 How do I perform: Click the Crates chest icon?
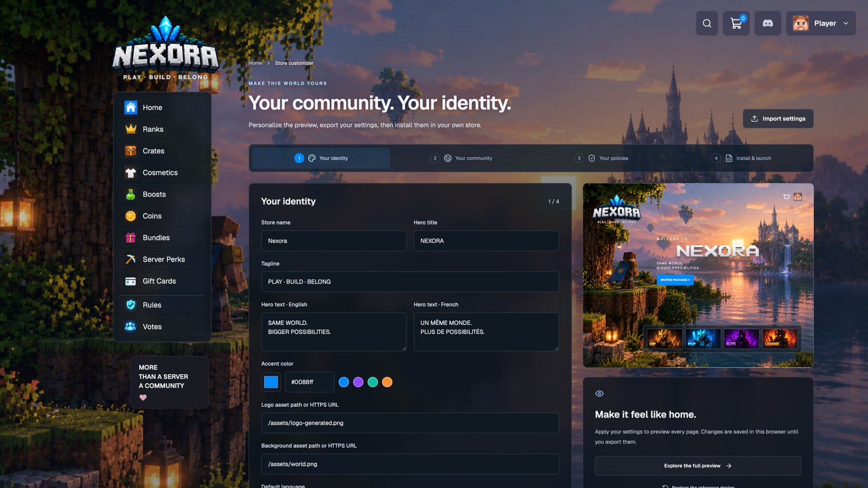tap(131, 151)
